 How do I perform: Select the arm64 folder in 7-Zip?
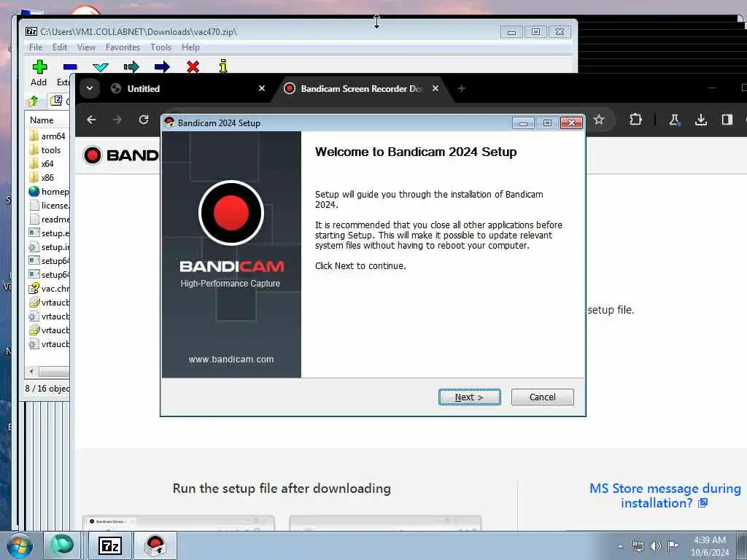[47, 136]
